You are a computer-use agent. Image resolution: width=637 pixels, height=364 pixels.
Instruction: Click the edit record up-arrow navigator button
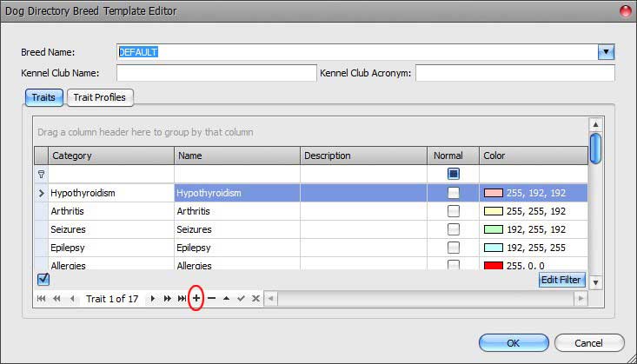tap(226, 299)
